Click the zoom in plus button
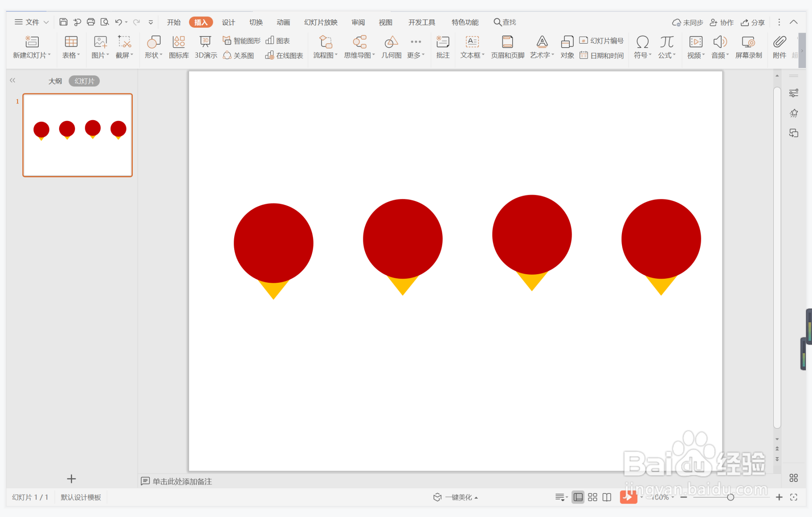 (x=779, y=497)
